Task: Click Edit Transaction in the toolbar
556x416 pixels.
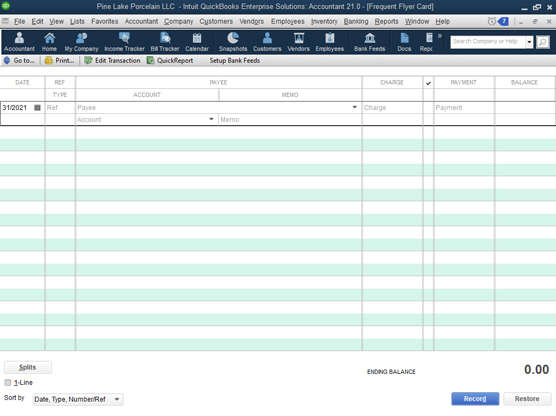Action: tap(112, 61)
